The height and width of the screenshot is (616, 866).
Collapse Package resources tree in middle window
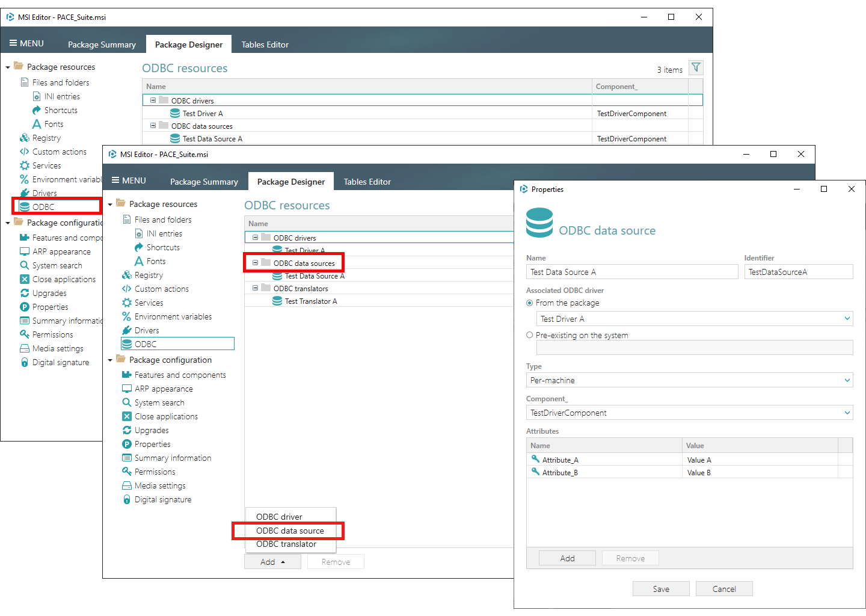(x=110, y=205)
